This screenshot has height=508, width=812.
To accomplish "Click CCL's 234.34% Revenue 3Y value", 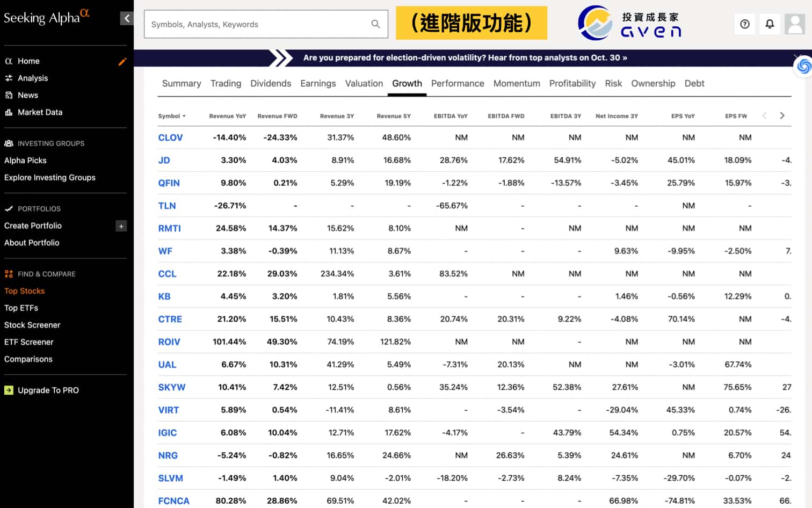I will (x=337, y=274).
